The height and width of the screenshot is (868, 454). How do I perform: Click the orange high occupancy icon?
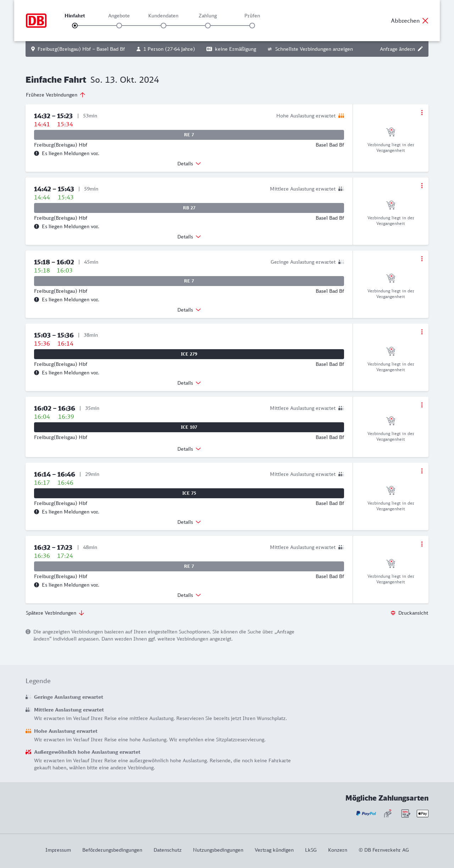tap(341, 116)
